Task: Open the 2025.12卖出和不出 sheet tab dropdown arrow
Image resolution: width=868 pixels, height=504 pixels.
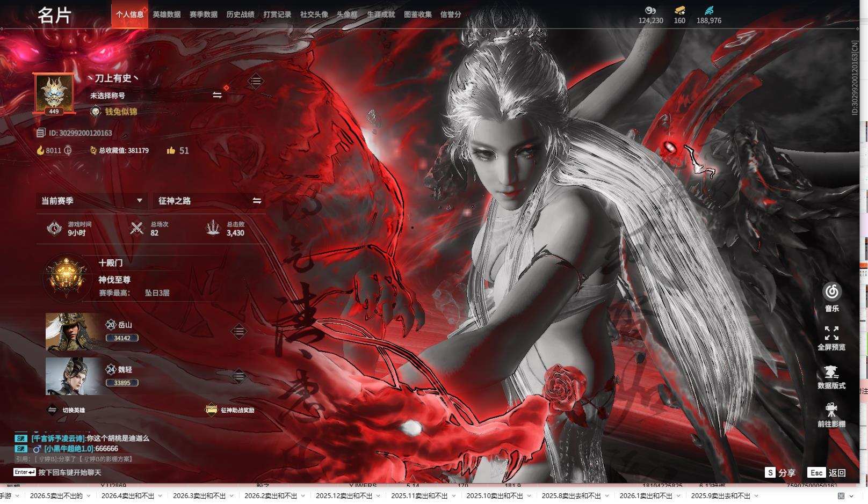Action: 379,496
